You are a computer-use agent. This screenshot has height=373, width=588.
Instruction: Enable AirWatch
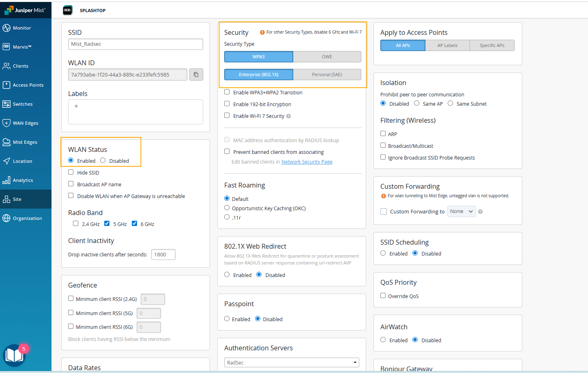(383, 340)
